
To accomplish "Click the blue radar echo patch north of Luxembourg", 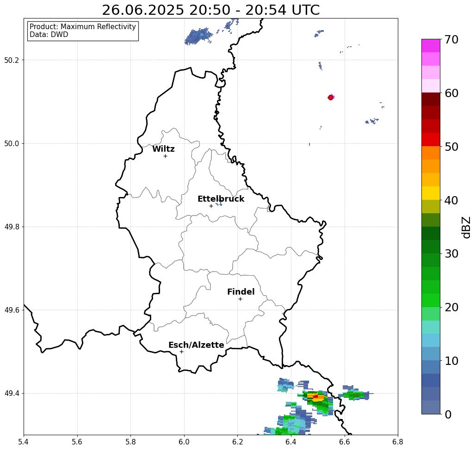I will click(198, 37).
